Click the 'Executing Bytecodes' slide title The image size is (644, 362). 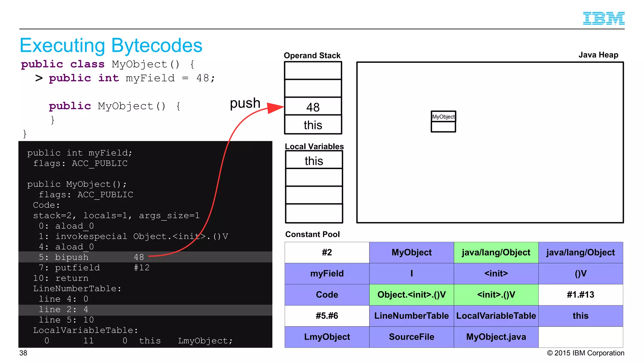point(111,46)
